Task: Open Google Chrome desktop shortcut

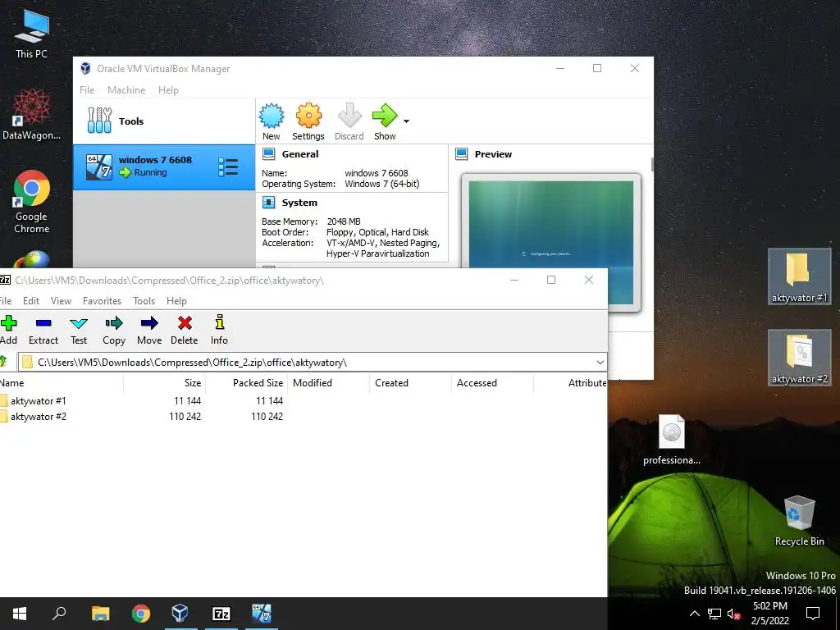Action: 32,202
